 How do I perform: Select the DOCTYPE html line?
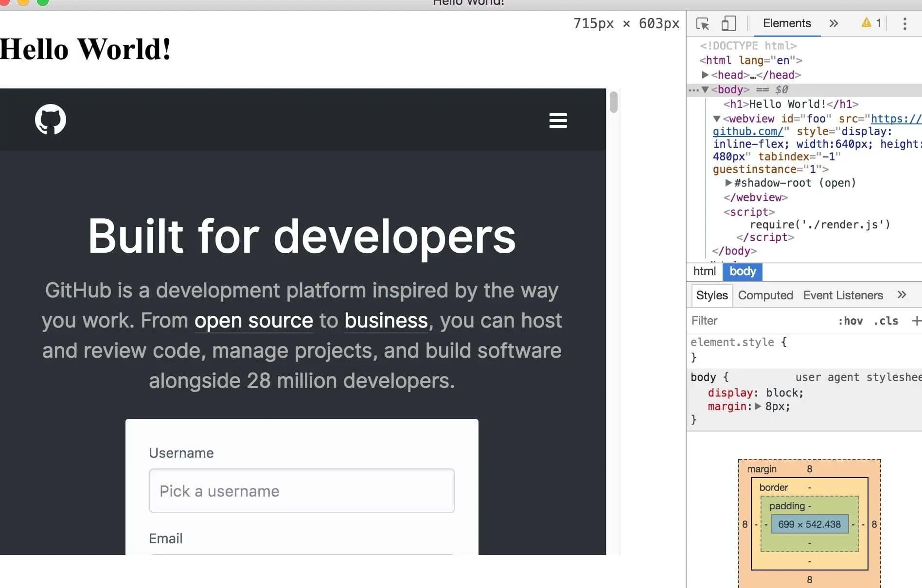click(x=748, y=46)
